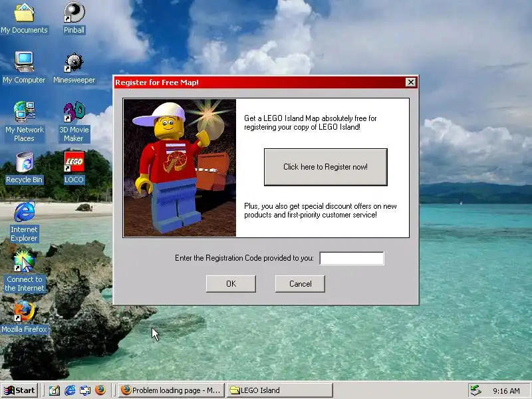Click the 9:16 AM taskbar clock

click(506, 391)
